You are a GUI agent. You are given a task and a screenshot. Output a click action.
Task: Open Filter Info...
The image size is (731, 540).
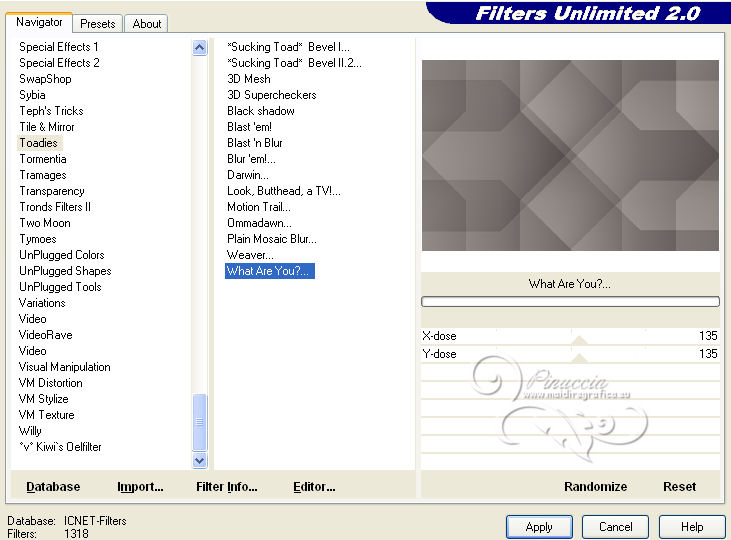pyautogui.click(x=227, y=486)
